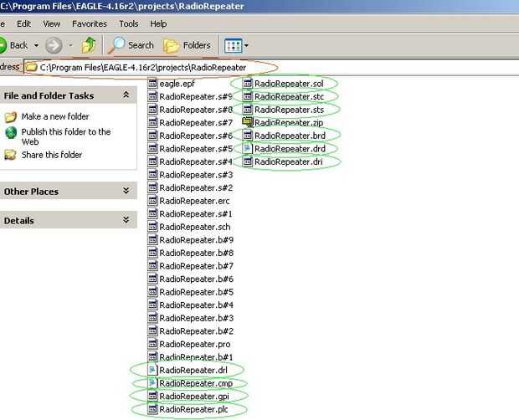Select the RadioRepeater.gpi file icon
519x420 pixels.
click(152, 396)
